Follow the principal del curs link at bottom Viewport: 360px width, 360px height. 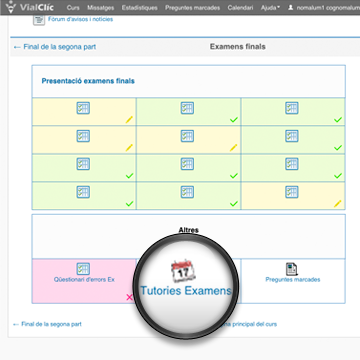tap(252, 324)
